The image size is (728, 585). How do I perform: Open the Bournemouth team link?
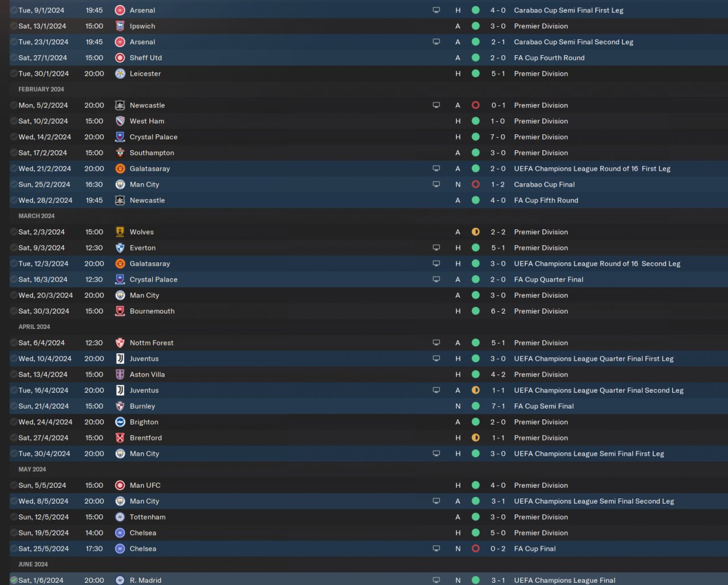(152, 311)
